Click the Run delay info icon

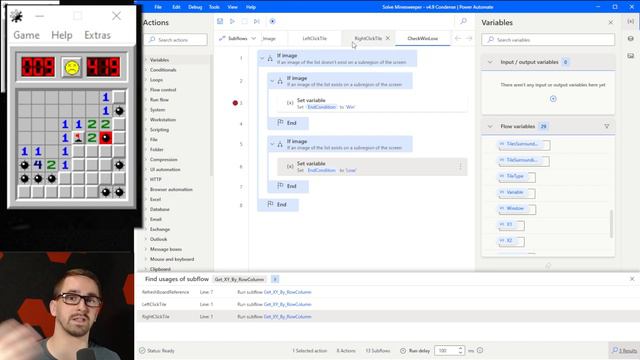pos(480,350)
